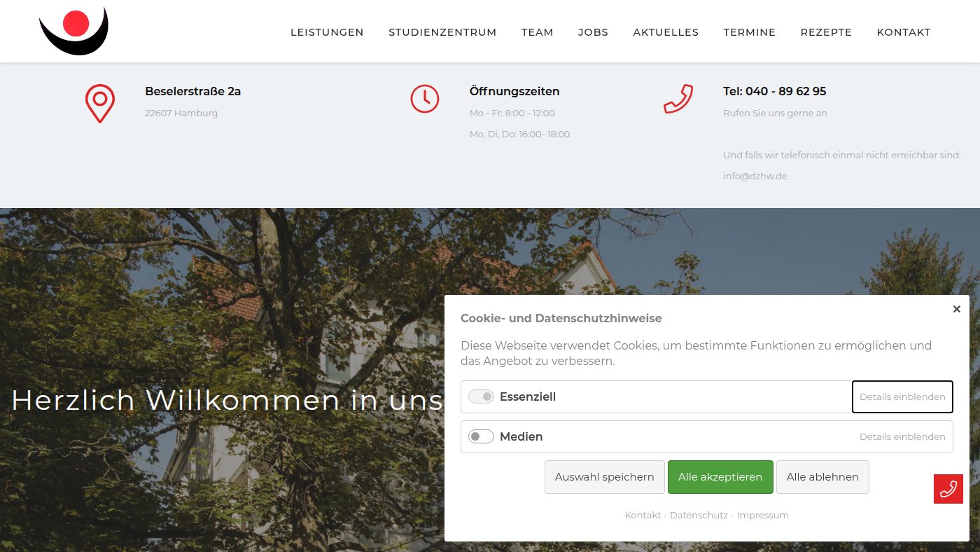Open the Studienzentrum menu item
This screenshot has width=980, height=552.
[x=442, y=32]
